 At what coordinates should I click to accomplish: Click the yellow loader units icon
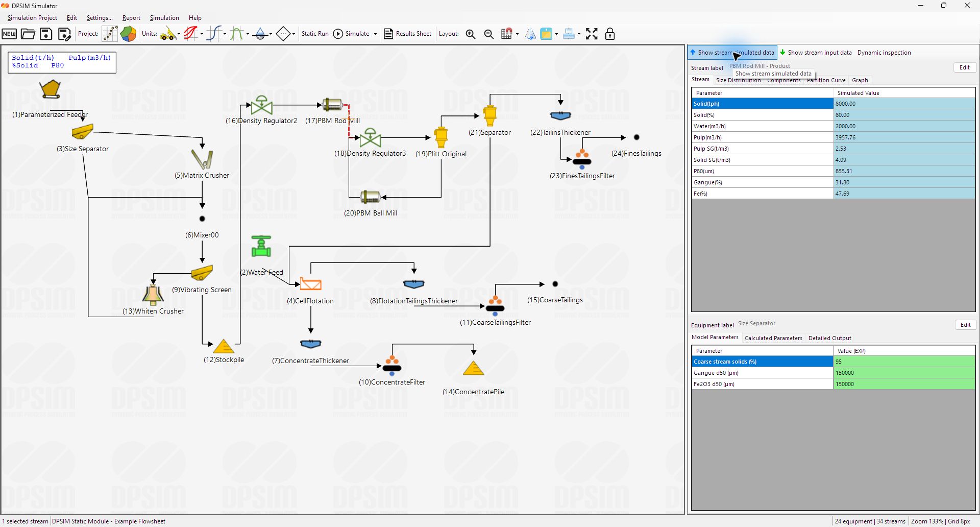pyautogui.click(x=167, y=34)
